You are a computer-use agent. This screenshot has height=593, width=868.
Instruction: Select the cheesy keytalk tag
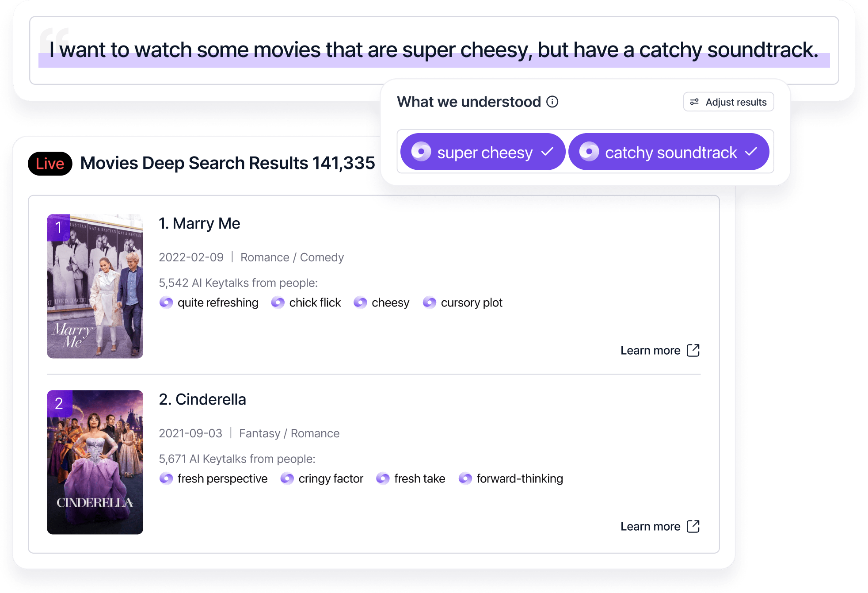tap(381, 302)
